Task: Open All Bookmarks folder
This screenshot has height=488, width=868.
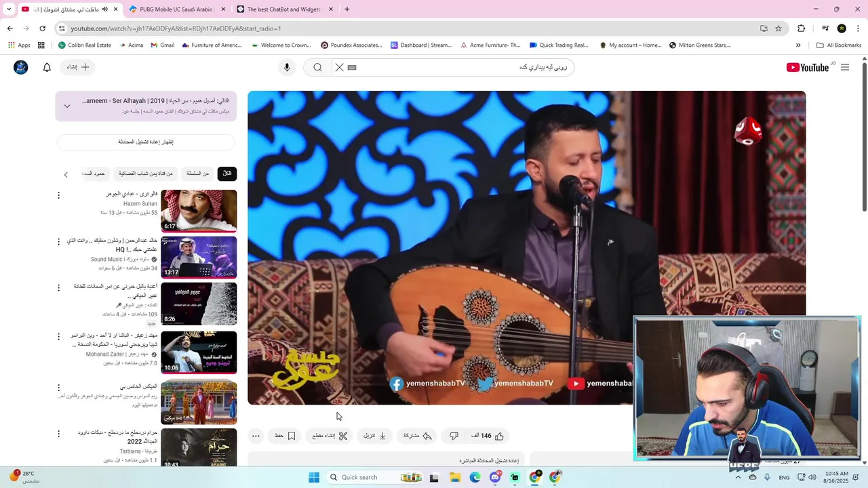Action: (839, 45)
